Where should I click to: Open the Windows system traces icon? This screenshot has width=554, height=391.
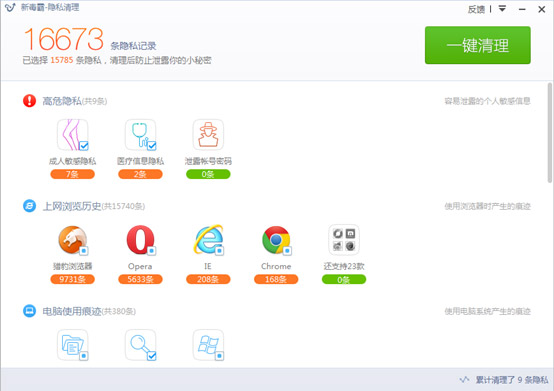(208, 345)
